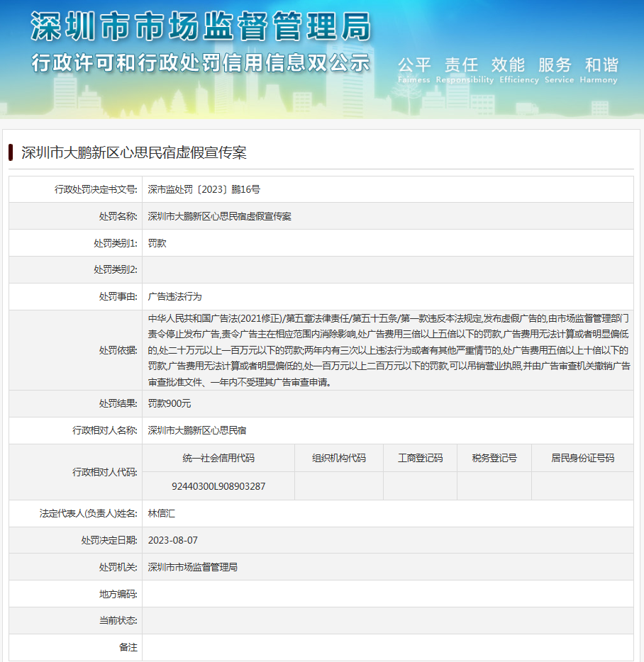This screenshot has height=662, width=644.
Task: Select the date 2023-08-07
Action: (173, 540)
